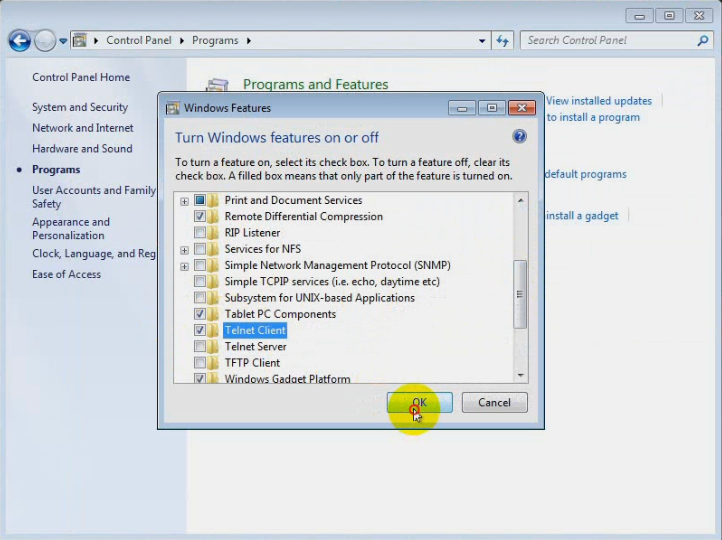Select Tablet PC Components row label

pos(280,314)
